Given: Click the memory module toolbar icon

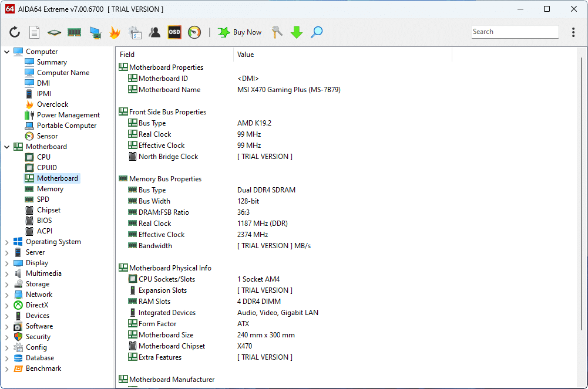Looking at the screenshot, I should (x=74, y=32).
